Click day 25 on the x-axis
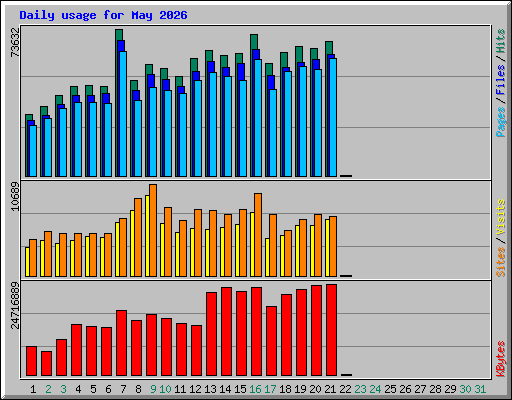This screenshot has height=400, width=512. [x=390, y=389]
